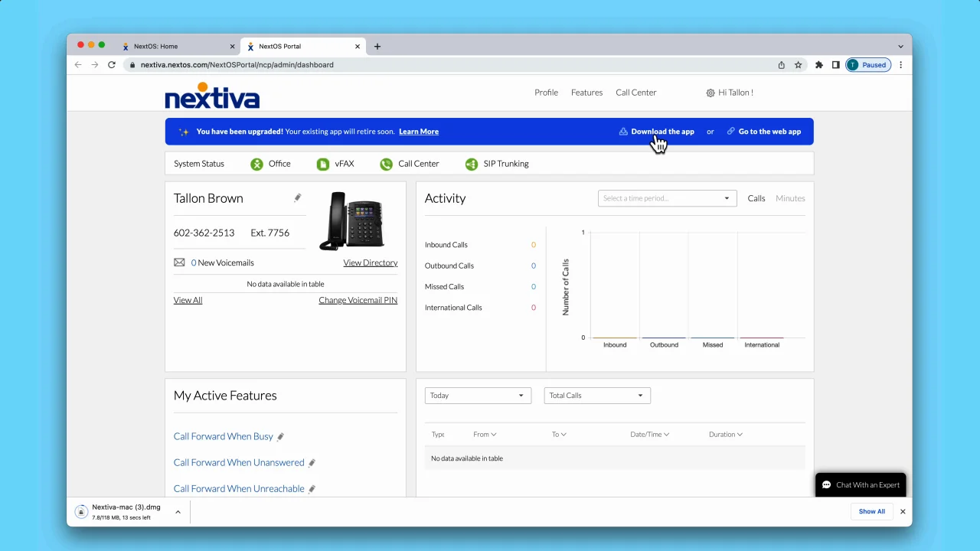Open the Total Calls dropdown

point(596,396)
